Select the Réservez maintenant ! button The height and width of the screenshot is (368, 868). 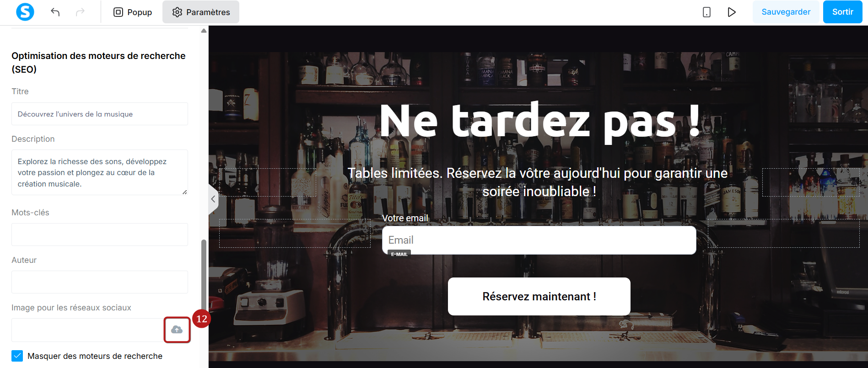(539, 296)
